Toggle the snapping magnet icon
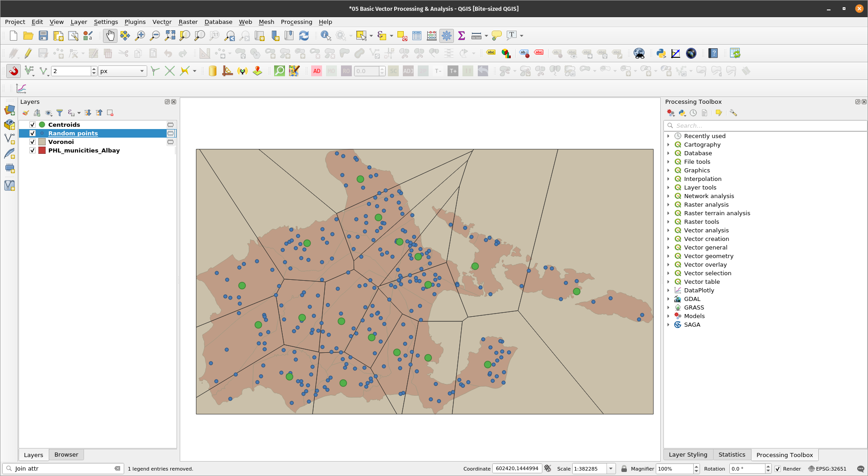This screenshot has width=868, height=476. click(x=14, y=71)
